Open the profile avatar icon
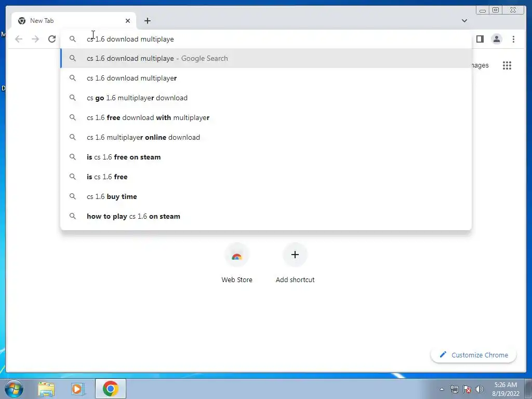The width and height of the screenshot is (532, 399). coord(497,39)
